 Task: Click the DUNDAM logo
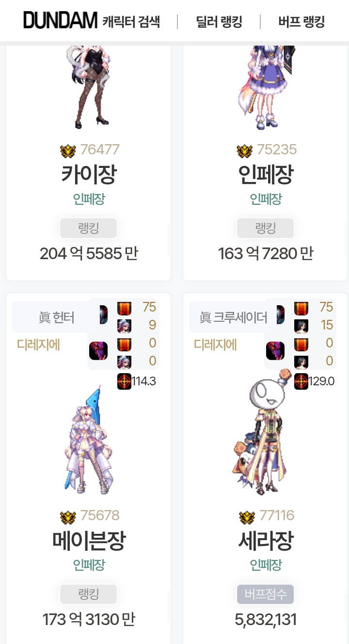[61, 21]
